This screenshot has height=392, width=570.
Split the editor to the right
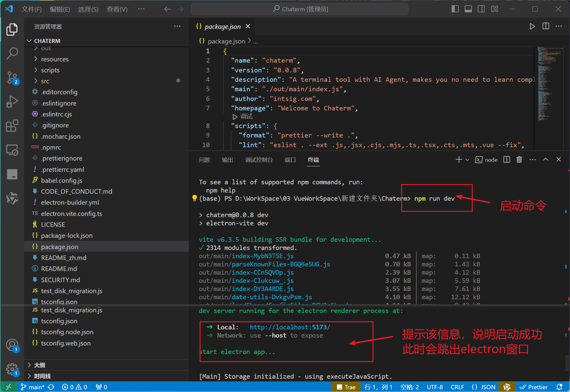pos(546,27)
